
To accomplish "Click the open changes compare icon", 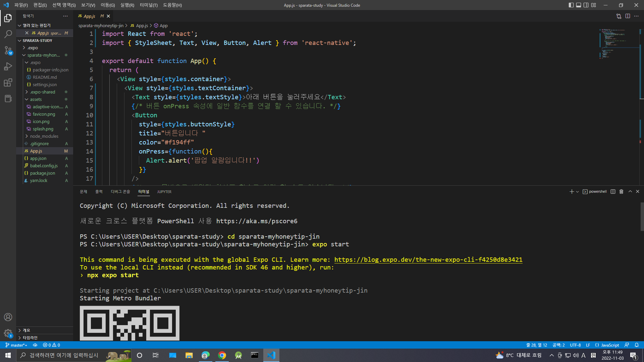I will pos(619,16).
